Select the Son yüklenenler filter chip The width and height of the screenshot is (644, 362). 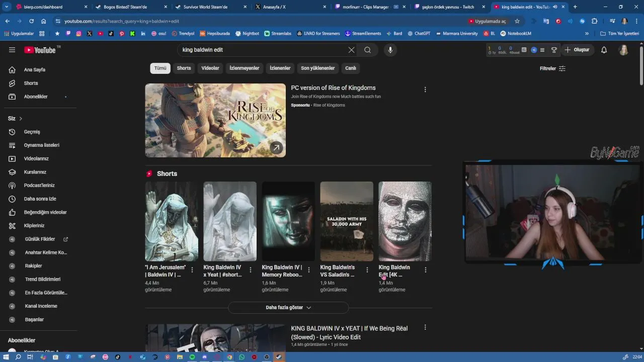(317, 68)
